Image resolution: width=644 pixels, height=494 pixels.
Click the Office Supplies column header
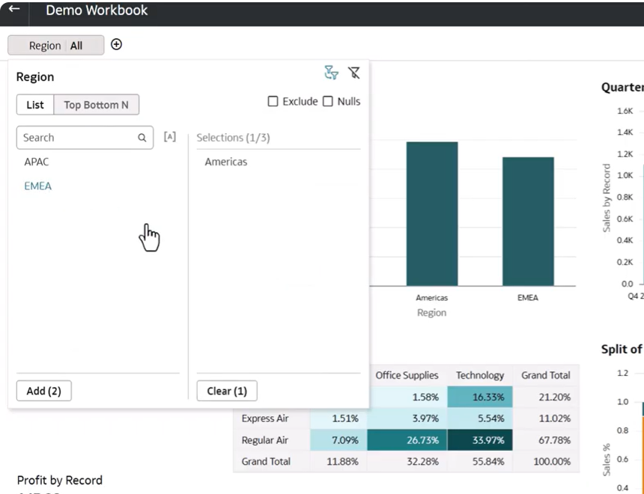(407, 375)
